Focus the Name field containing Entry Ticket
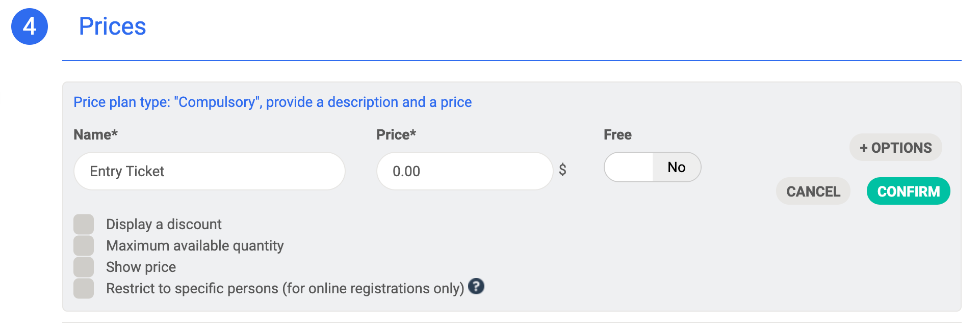This screenshot has width=980, height=332. point(209,171)
